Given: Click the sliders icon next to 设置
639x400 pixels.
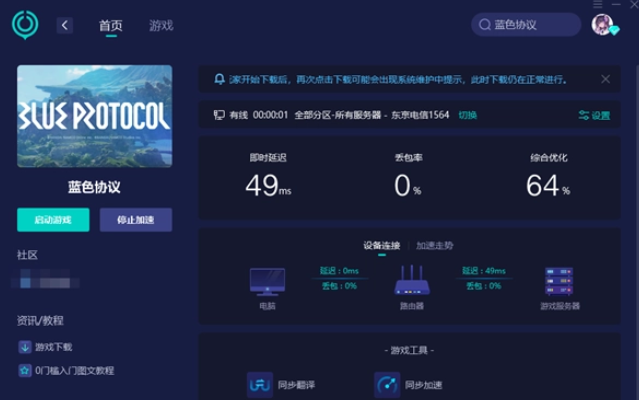Looking at the screenshot, I should pos(584,115).
